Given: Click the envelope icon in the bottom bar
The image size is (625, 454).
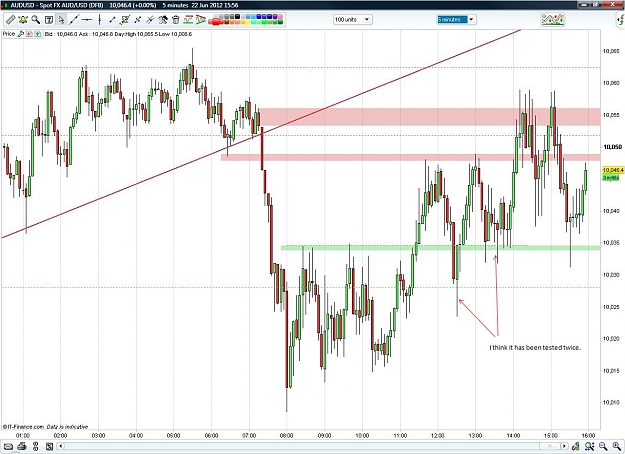Looking at the screenshot, I should (x=8, y=446).
